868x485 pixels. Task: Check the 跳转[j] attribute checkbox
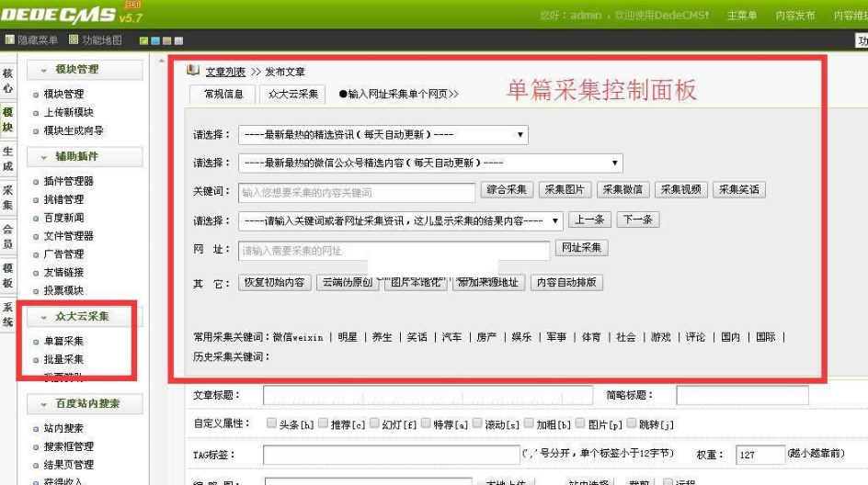coord(632,423)
